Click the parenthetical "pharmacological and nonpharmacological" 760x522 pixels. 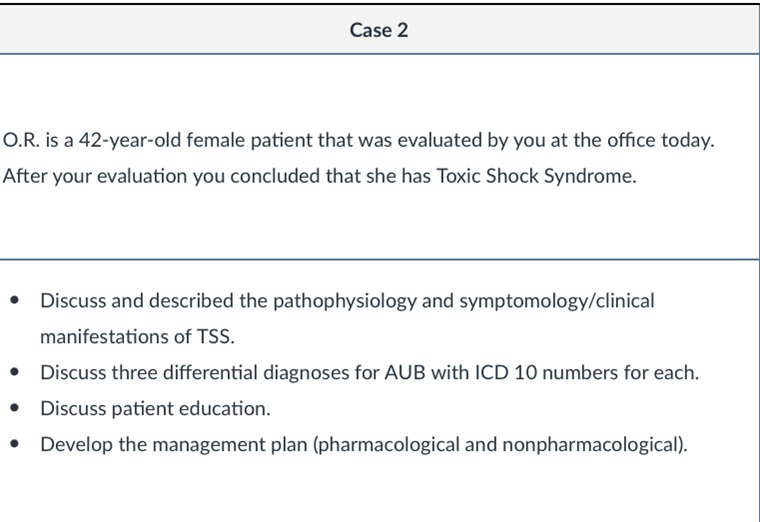[x=499, y=444]
